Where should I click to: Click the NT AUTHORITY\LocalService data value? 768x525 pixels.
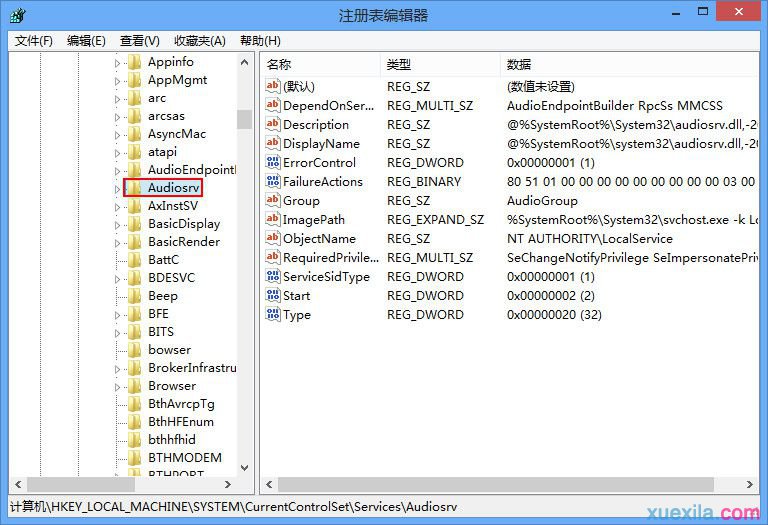pos(590,239)
